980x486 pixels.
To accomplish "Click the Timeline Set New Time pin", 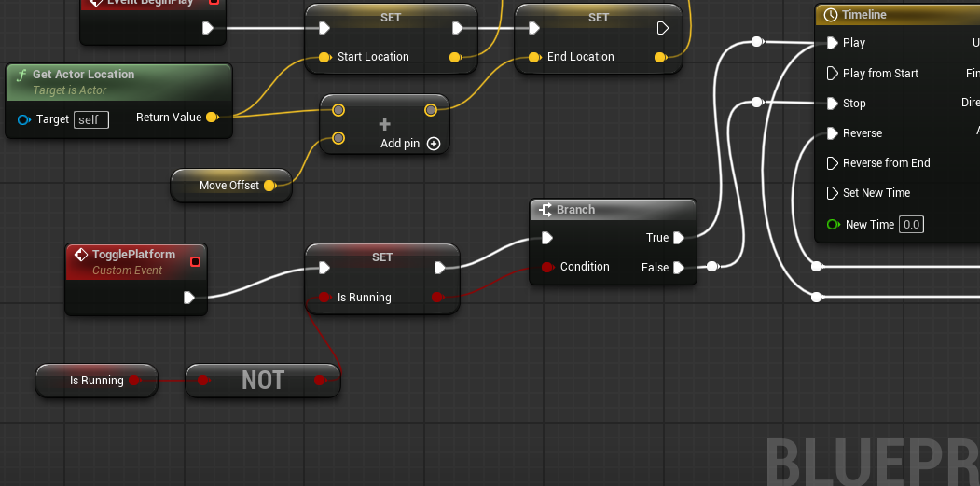I will [x=832, y=193].
